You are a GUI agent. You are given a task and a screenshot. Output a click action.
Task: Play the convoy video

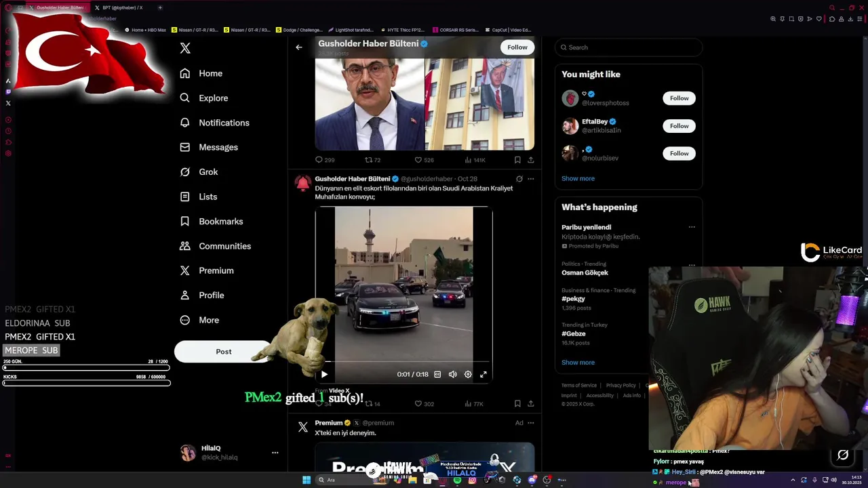point(324,374)
